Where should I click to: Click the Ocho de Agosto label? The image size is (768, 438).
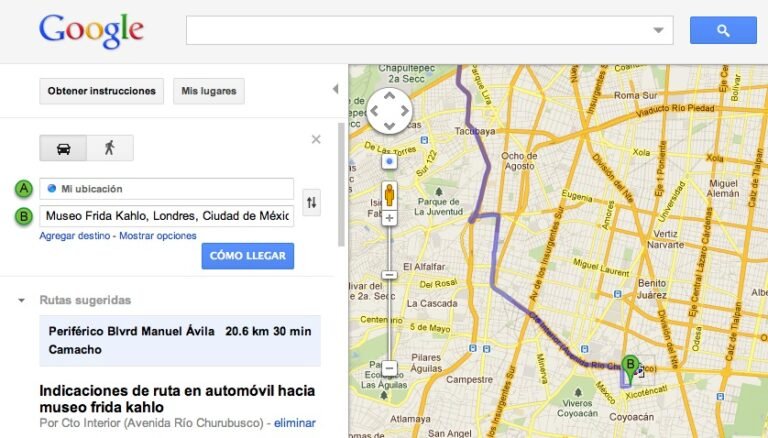click(x=519, y=161)
